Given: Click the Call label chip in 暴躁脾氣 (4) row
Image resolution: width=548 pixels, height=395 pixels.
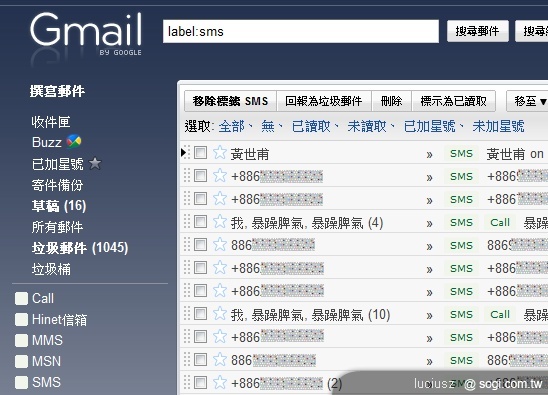Looking at the screenshot, I should tap(500, 222).
